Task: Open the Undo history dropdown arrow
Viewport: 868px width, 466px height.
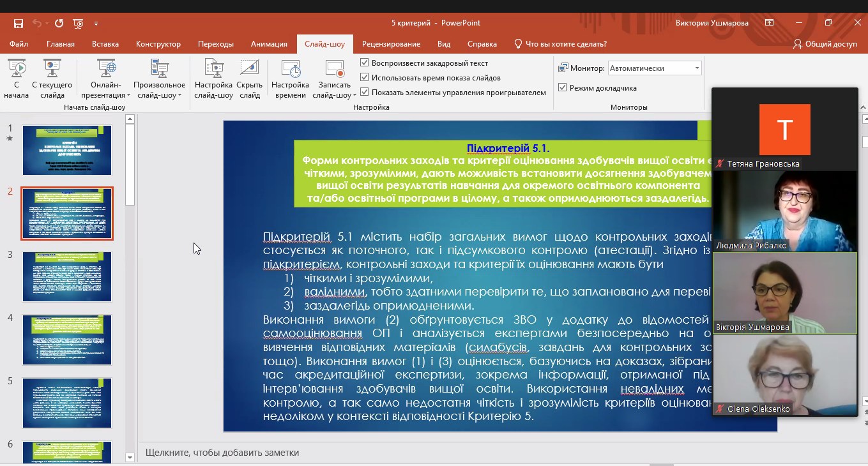Action: (47, 24)
